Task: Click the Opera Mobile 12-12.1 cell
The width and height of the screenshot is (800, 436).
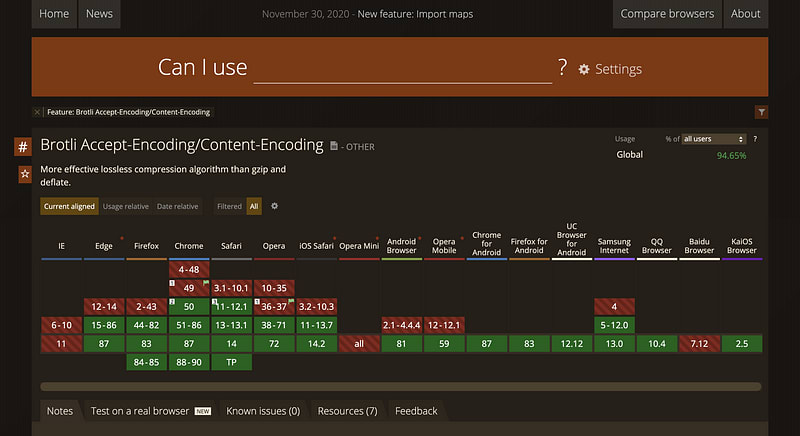Action: [444, 325]
